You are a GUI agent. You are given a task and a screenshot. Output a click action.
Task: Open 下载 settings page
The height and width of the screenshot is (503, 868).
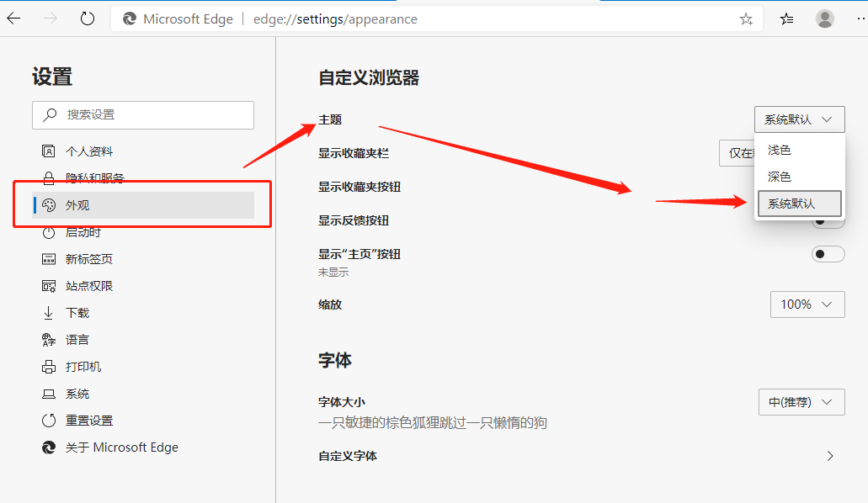tap(143, 313)
